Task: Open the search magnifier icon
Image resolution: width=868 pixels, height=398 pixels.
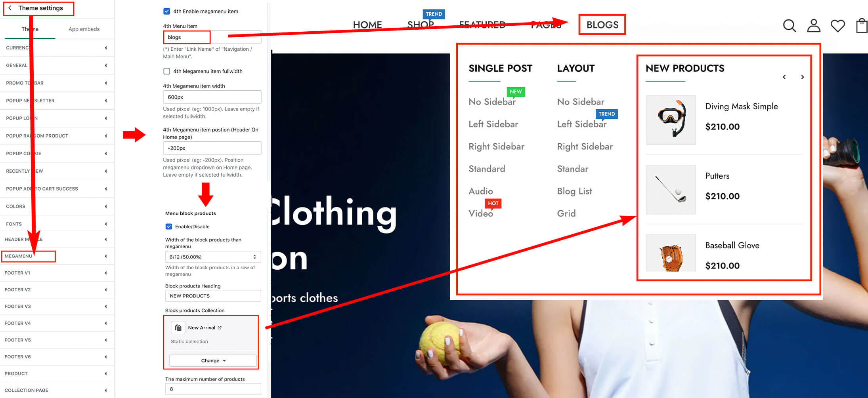Action: click(789, 26)
